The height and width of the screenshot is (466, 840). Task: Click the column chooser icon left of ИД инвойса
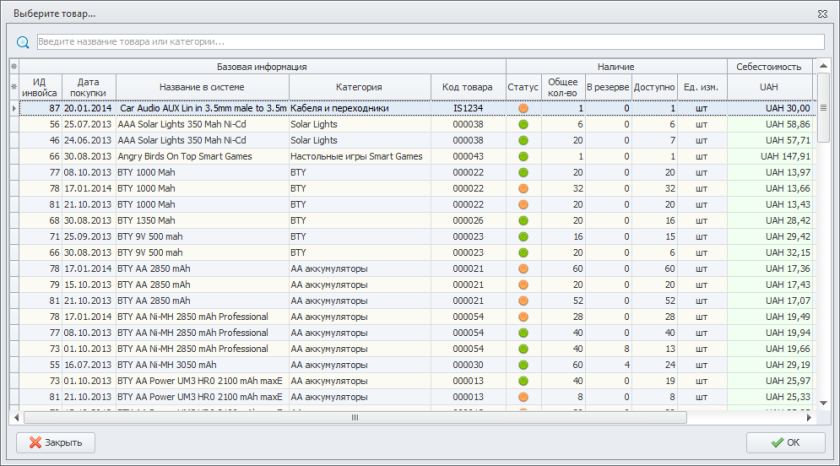(14, 86)
